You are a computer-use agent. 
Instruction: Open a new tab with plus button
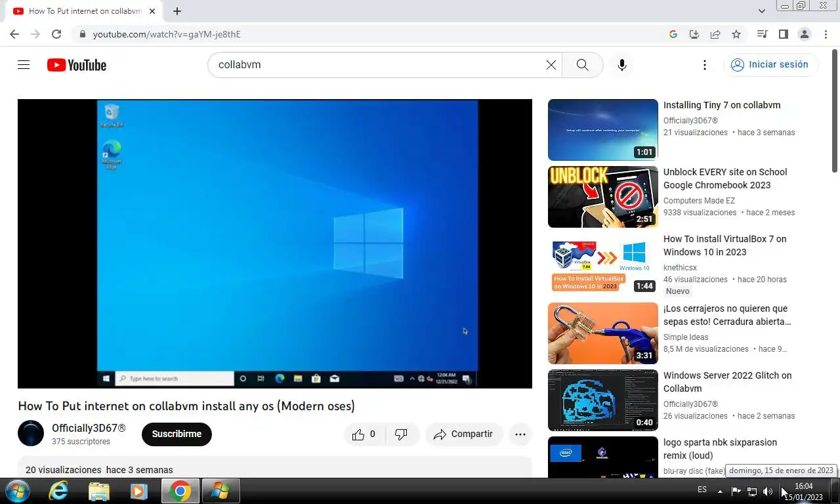[177, 11]
